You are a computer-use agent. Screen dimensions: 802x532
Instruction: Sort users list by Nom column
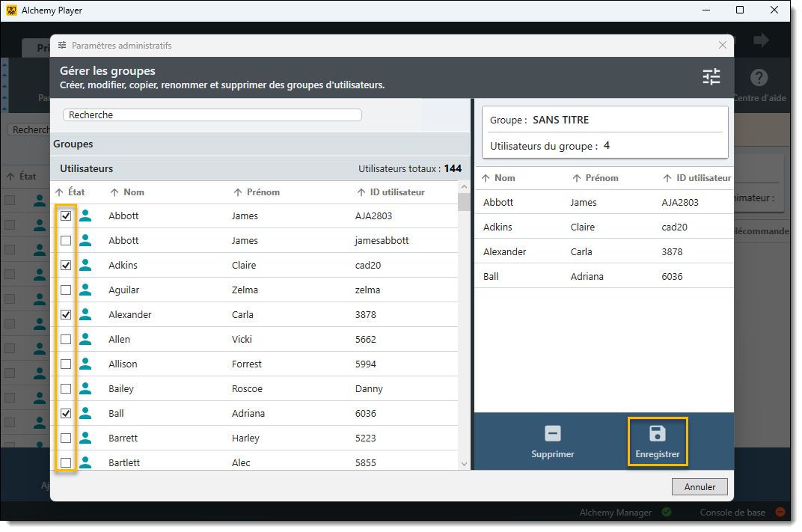pos(133,192)
